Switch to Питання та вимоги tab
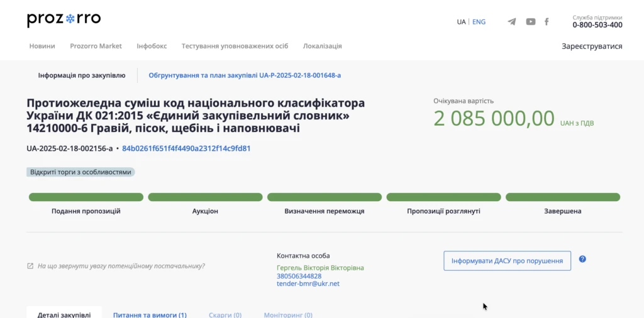Image resolution: width=644 pixels, height=318 pixels. (x=150, y=315)
